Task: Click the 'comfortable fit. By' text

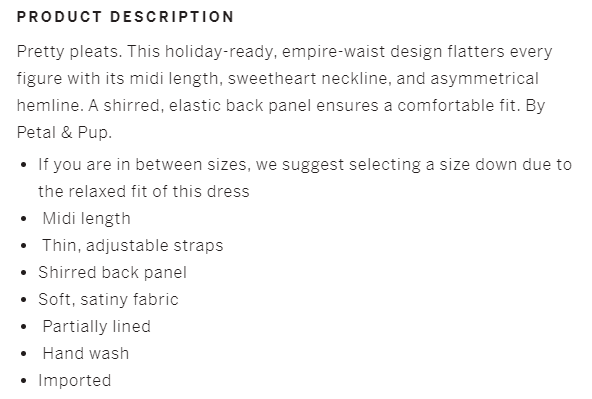Action: point(471,106)
